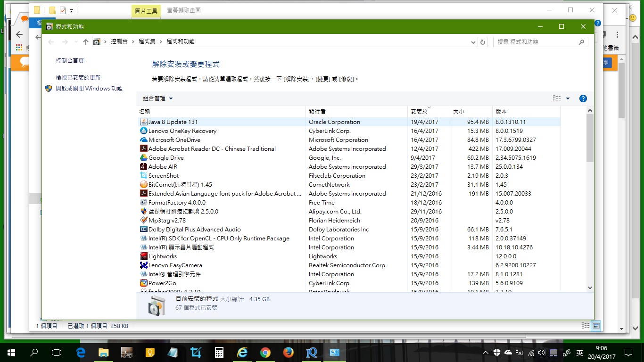Image resolution: width=644 pixels, height=362 pixels.
Task: Open Google Chrome from the taskbar
Action: tap(265, 352)
